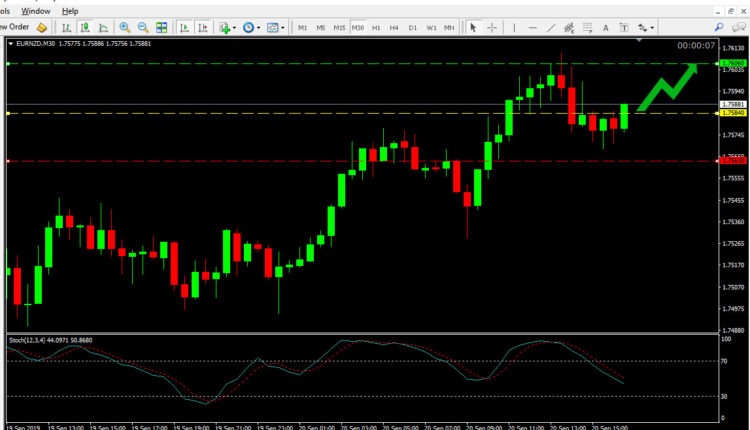Toggle chart shift from right border
Image resolution: width=750 pixels, height=430 pixels.
[x=203, y=28]
